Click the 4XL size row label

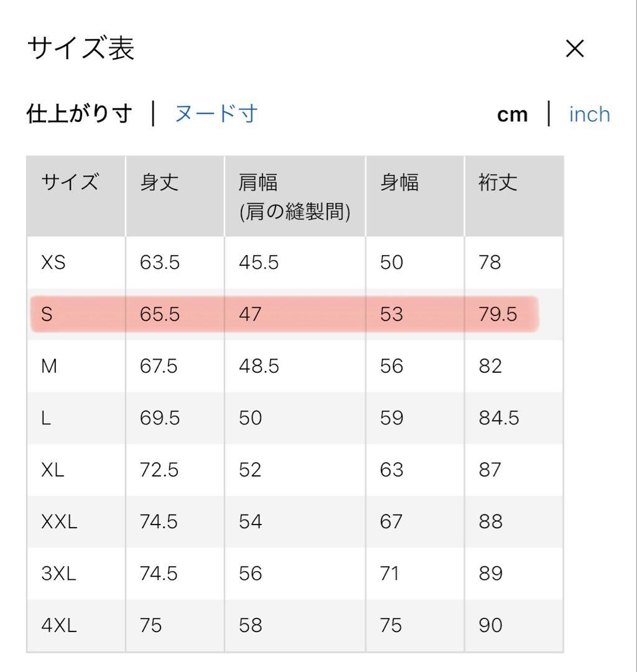[x=58, y=625]
